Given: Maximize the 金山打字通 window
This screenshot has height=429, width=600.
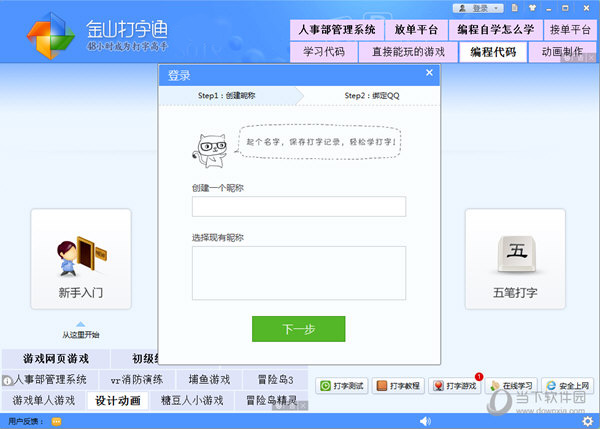Looking at the screenshot, I should pos(565,8).
